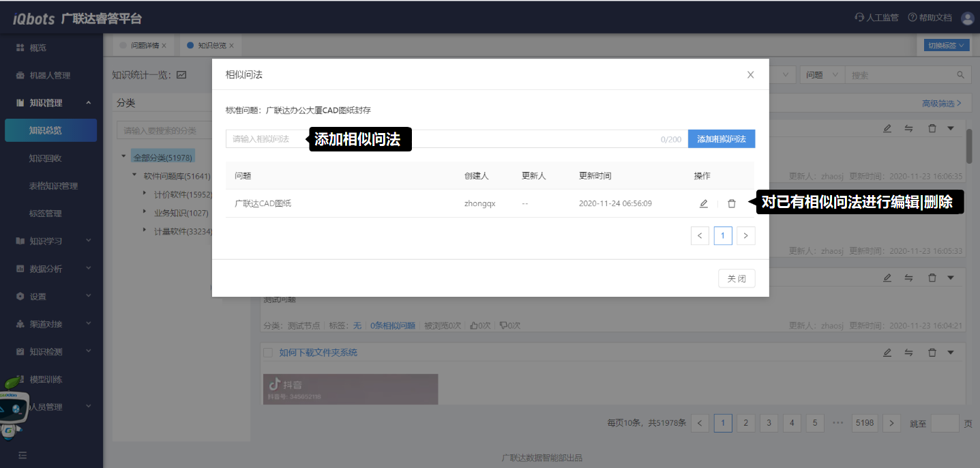
Task: Click the edit pencil icon for 广联达CAD图纸
Action: [703, 203]
